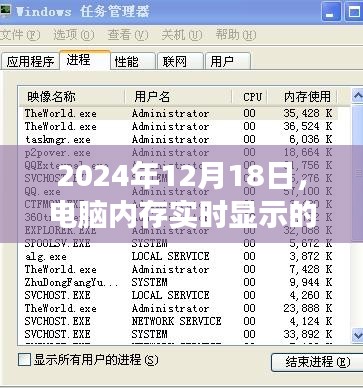Screen dimensions: 363x388
Task: Select TheWorld.exe name on the 23,888 K row
Action: [x=61, y=308]
